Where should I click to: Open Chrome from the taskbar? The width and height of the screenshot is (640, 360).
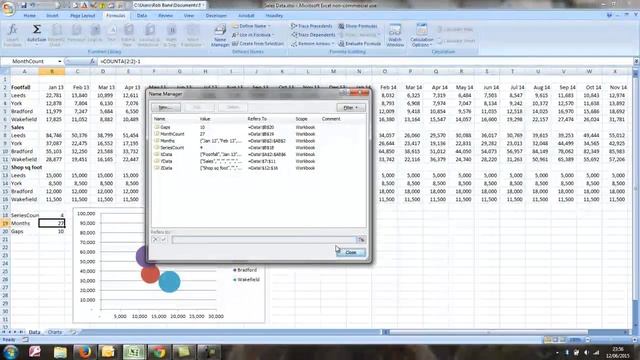[158, 352]
